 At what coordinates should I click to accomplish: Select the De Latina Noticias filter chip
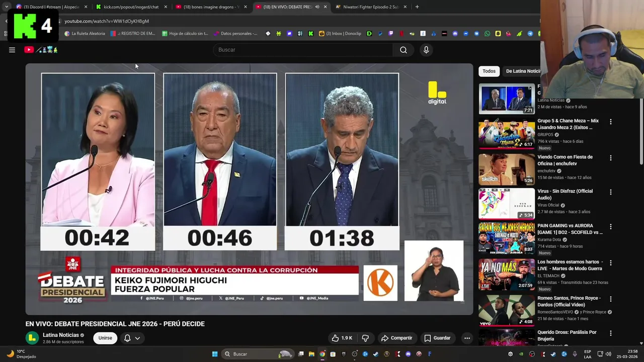point(522,71)
